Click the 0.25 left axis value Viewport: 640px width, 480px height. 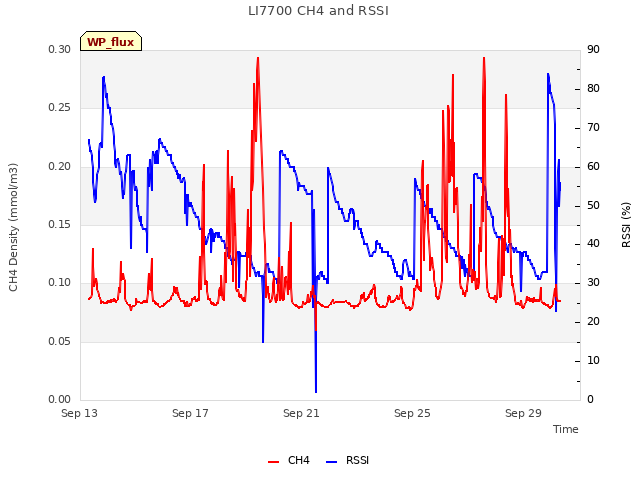pyautogui.click(x=60, y=108)
